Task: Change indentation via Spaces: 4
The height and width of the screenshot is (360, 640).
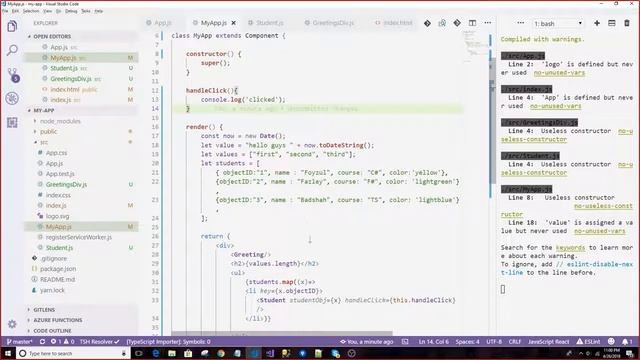Action: point(467,342)
